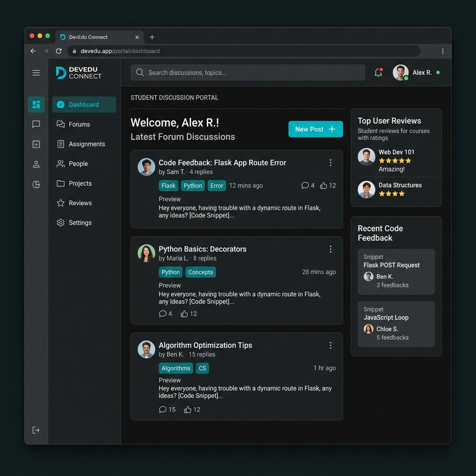Open a new browser tab with plus

pyautogui.click(x=152, y=37)
